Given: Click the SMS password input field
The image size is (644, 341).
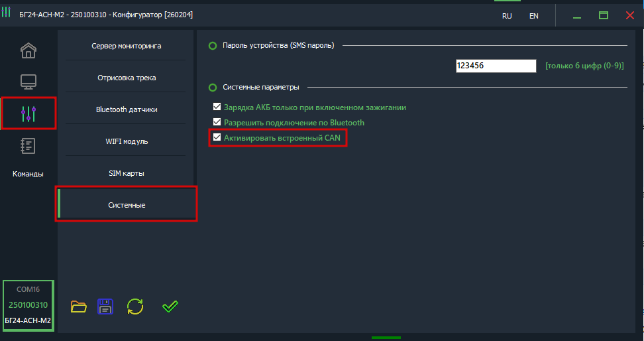Looking at the screenshot, I should point(496,66).
